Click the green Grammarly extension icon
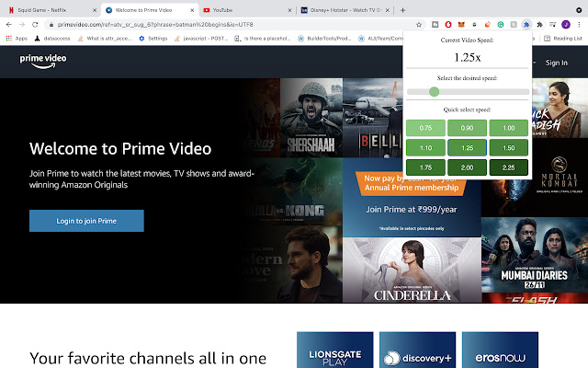588x368 pixels. point(501,24)
